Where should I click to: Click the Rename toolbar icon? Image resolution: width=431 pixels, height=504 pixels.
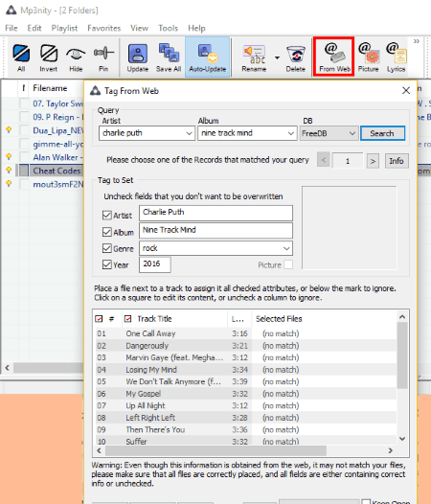[254, 57]
